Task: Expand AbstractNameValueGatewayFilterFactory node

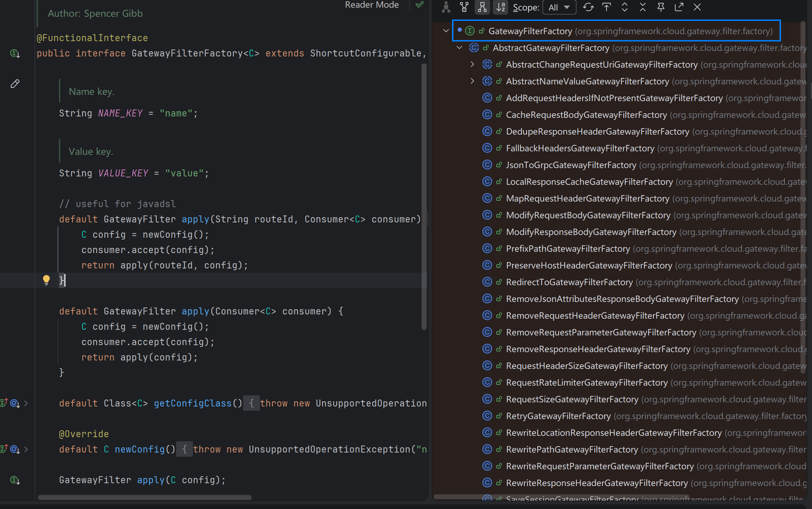Action: pos(472,81)
